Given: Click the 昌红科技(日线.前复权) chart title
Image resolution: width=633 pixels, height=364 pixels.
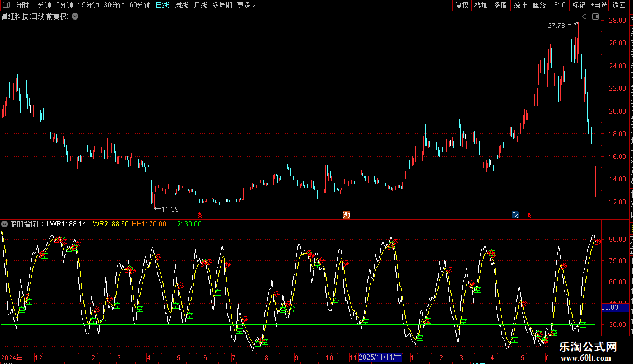Looking at the screenshot, I should [35, 17].
